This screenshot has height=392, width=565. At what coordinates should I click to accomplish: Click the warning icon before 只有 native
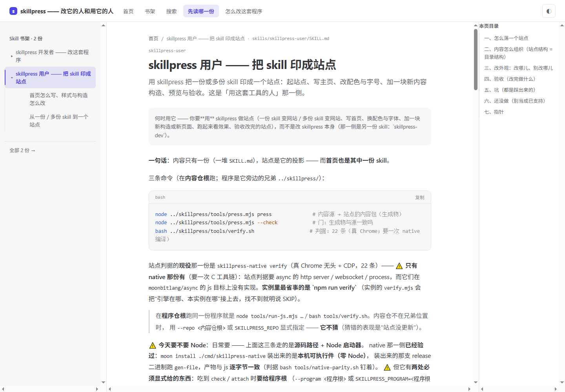tap(399, 266)
